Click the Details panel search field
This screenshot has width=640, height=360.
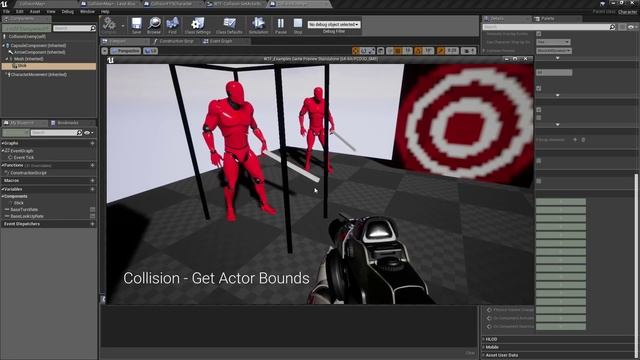tap(549, 27)
